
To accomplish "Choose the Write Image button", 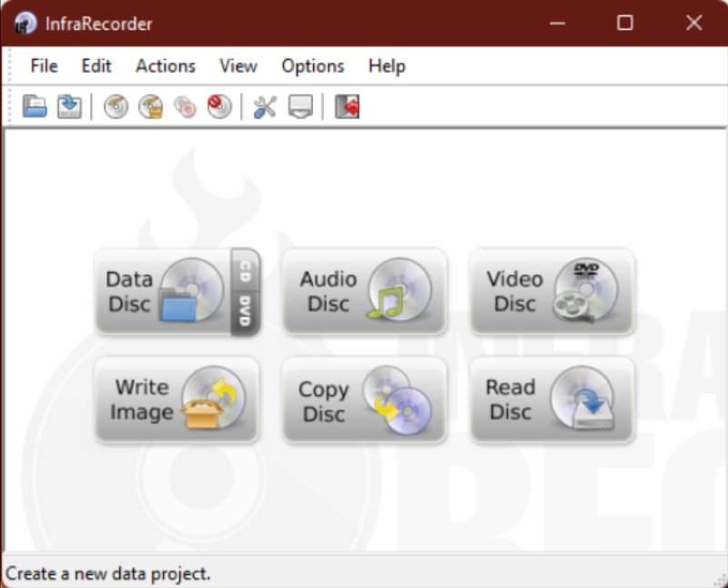I will (x=177, y=400).
